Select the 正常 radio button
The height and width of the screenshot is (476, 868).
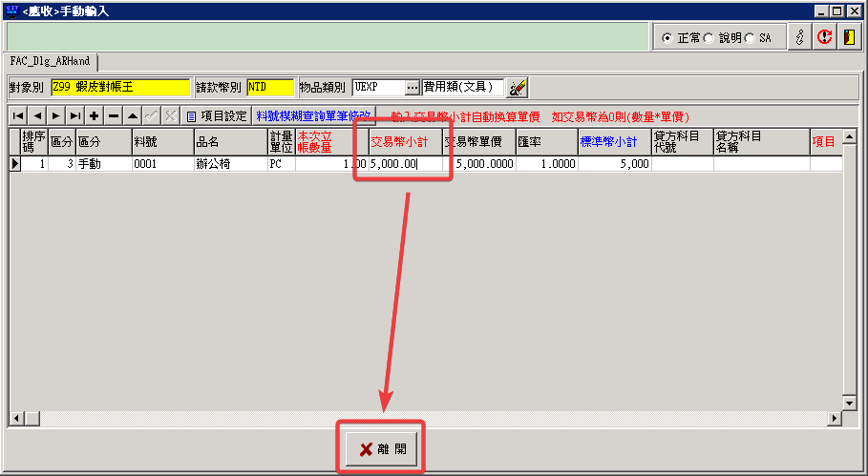pos(667,38)
